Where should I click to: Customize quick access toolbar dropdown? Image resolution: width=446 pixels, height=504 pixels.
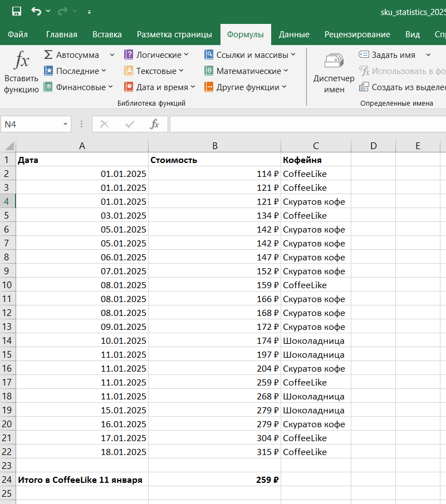coord(90,12)
